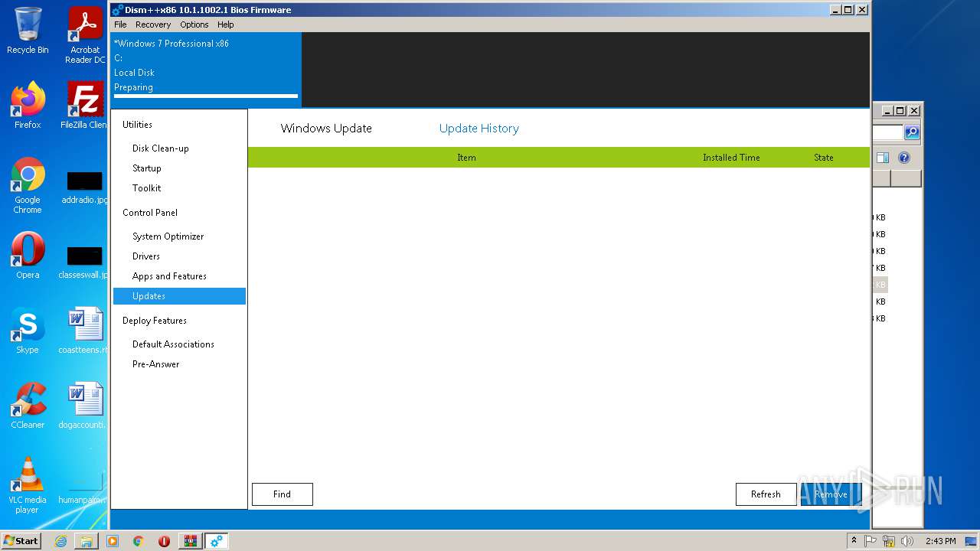Switch to WinRAR taskbar window
The height and width of the screenshot is (551, 980).
click(x=190, y=541)
